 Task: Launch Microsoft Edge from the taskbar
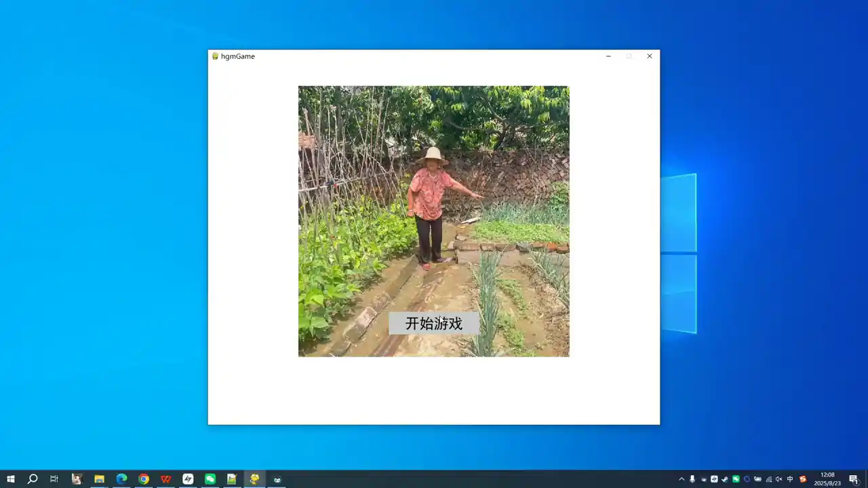(121, 479)
